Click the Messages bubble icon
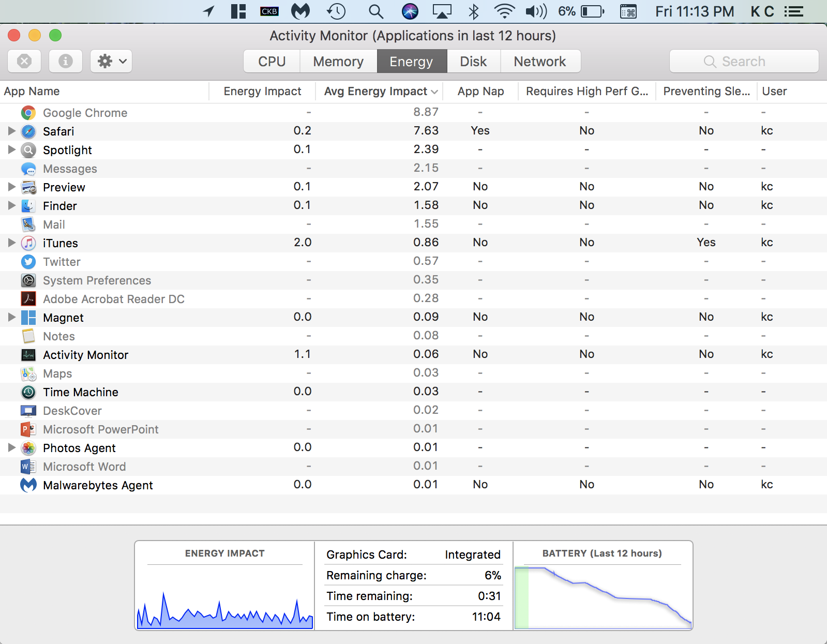The width and height of the screenshot is (827, 644). 28,169
